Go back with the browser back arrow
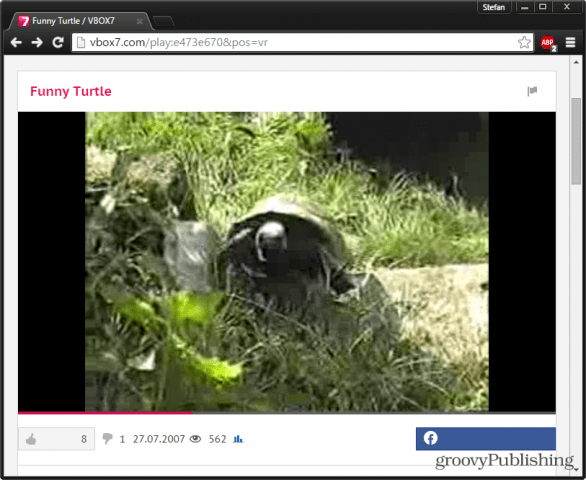This screenshot has width=586, height=480. (x=16, y=43)
